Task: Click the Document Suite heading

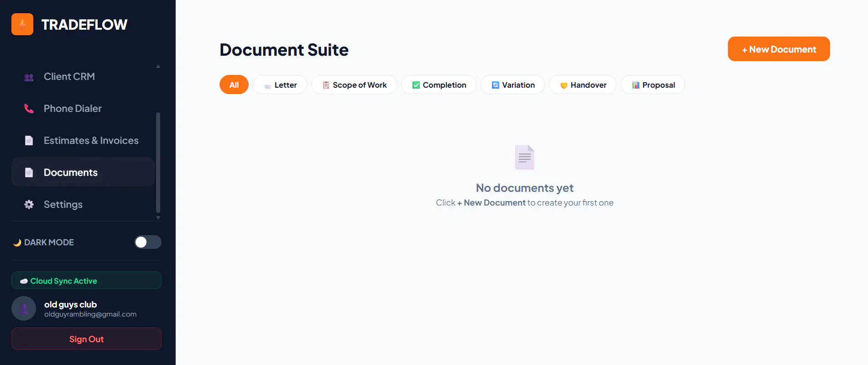Action: pyautogui.click(x=284, y=50)
